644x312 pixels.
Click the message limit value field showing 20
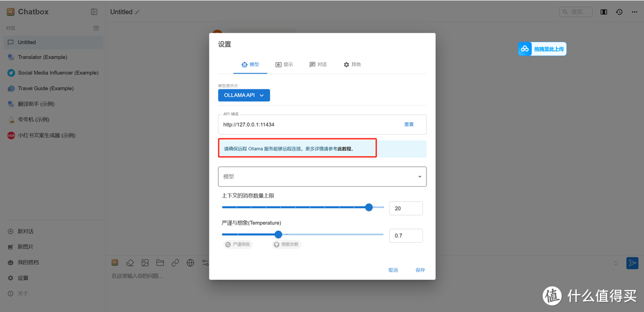406,208
